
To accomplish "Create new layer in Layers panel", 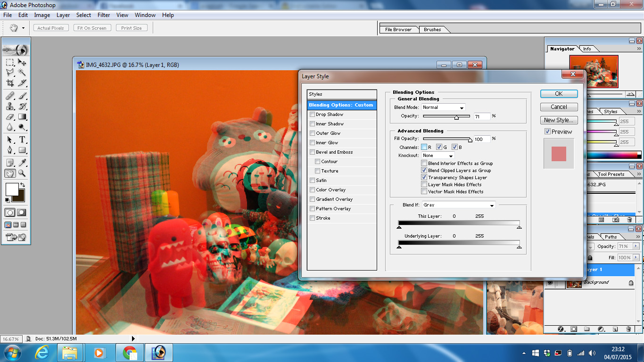I will click(x=615, y=329).
